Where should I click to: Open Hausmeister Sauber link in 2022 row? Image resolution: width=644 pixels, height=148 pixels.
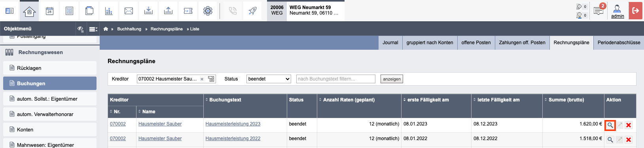coord(160,139)
